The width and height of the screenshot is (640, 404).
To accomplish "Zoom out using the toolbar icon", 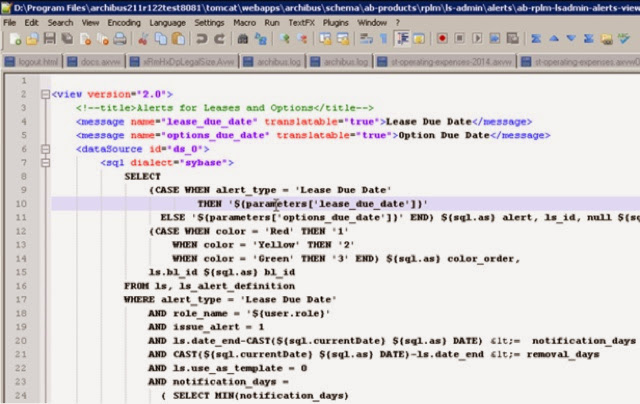I will (302, 39).
